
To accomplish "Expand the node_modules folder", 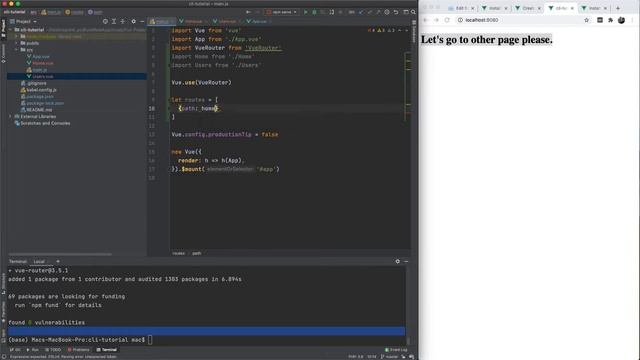I will 16,36.
